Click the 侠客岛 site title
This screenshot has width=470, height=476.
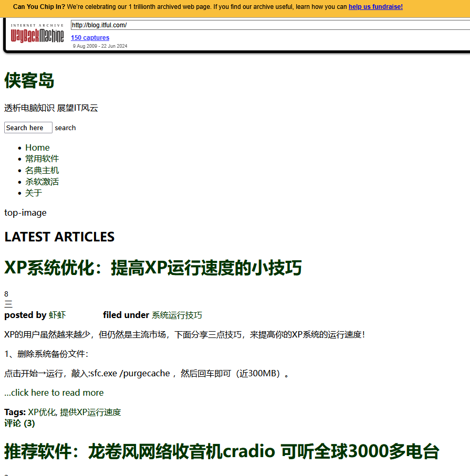pos(29,81)
